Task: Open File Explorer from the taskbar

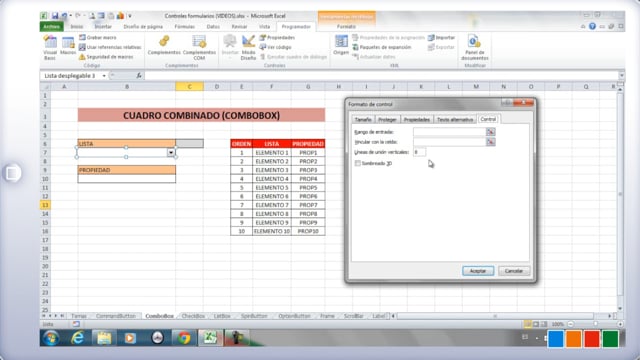Action: (x=104, y=338)
